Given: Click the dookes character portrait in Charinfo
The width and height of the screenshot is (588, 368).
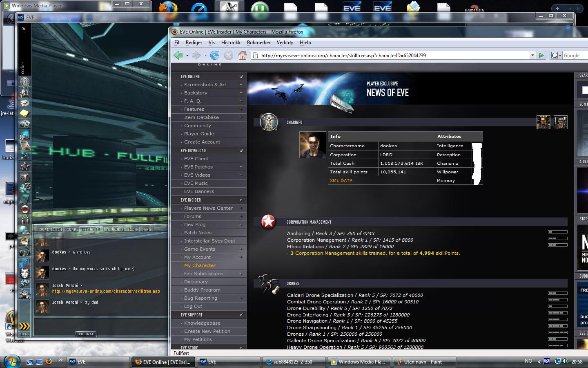Looking at the screenshot, I should tap(313, 145).
